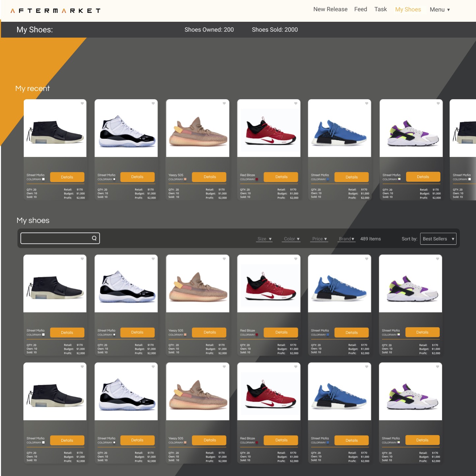Open the Sort by Best Sellers dropdown
The height and width of the screenshot is (476, 476).
tap(438, 239)
